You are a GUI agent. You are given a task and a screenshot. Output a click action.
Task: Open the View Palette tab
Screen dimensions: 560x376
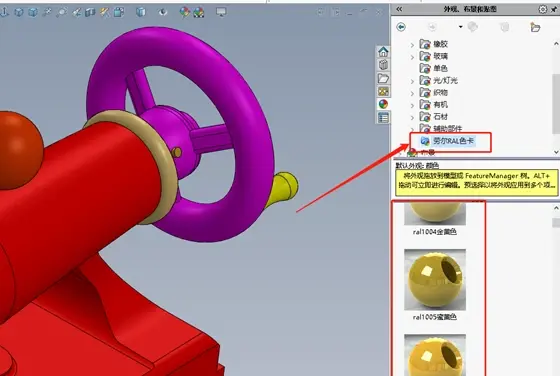tap(383, 91)
